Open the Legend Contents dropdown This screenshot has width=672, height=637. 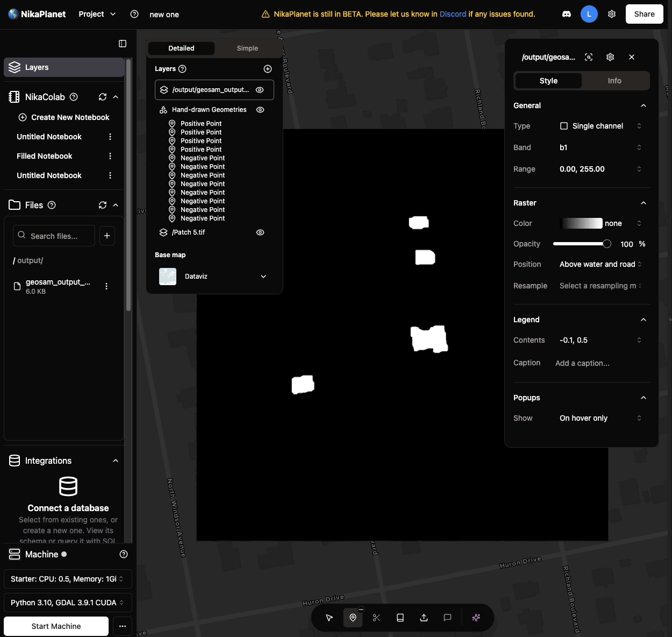point(601,340)
